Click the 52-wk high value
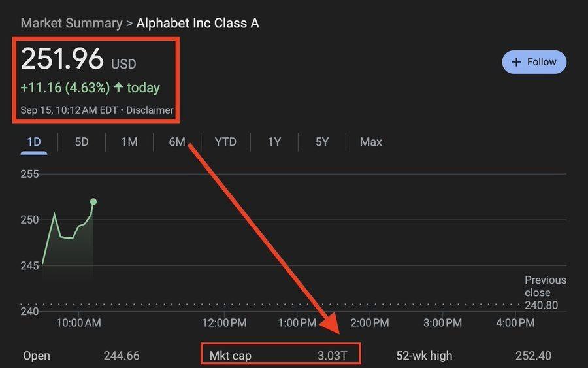 pyautogui.click(x=533, y=356)
